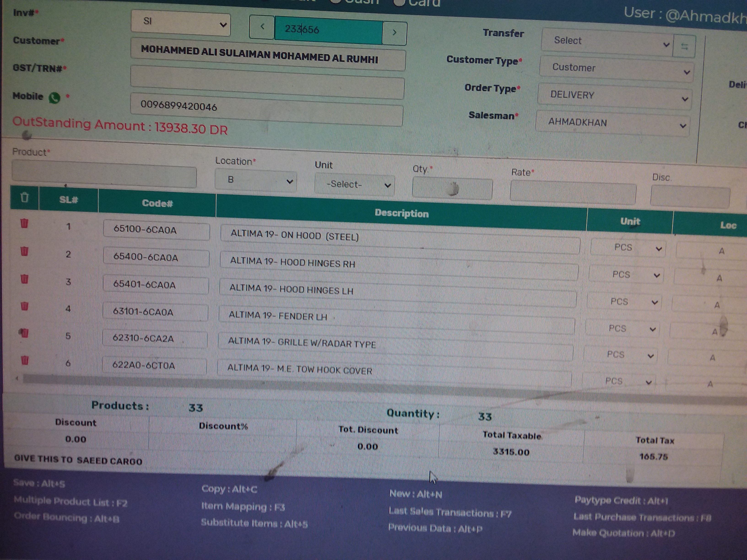
Task: Click code field 65100-6CA0A
Action: [156, 230]
